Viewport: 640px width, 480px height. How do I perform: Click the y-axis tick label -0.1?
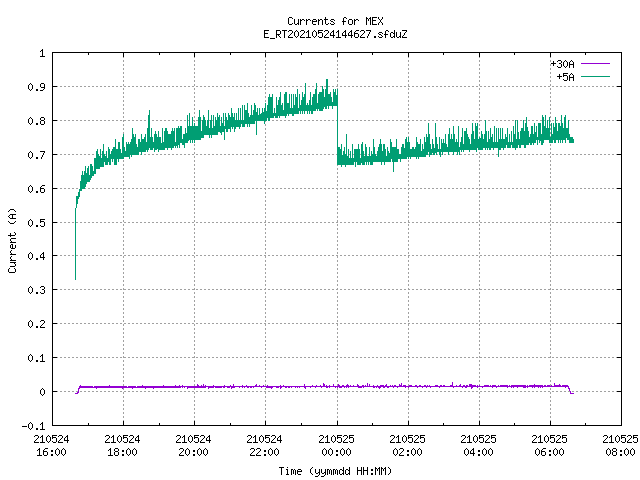[x=33, y=426]
